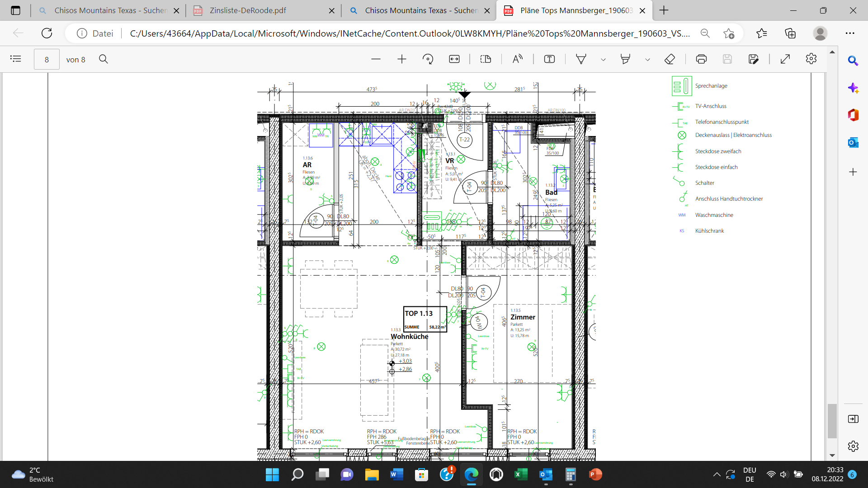Select the Draw pen tool

click(x=581, y=59)
